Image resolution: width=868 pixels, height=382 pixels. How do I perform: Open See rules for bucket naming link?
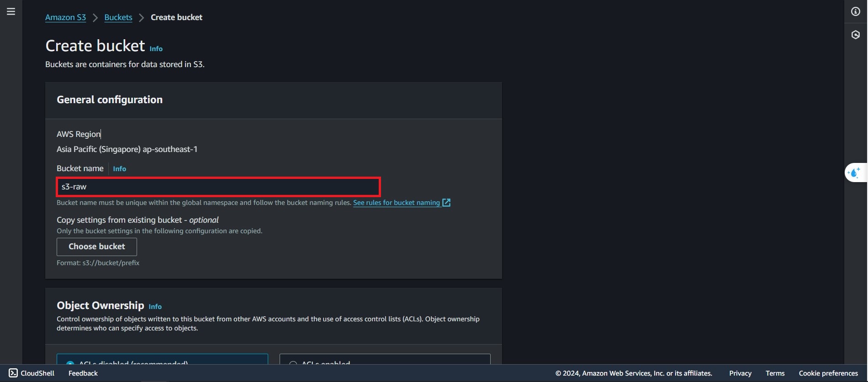point(397,203)
